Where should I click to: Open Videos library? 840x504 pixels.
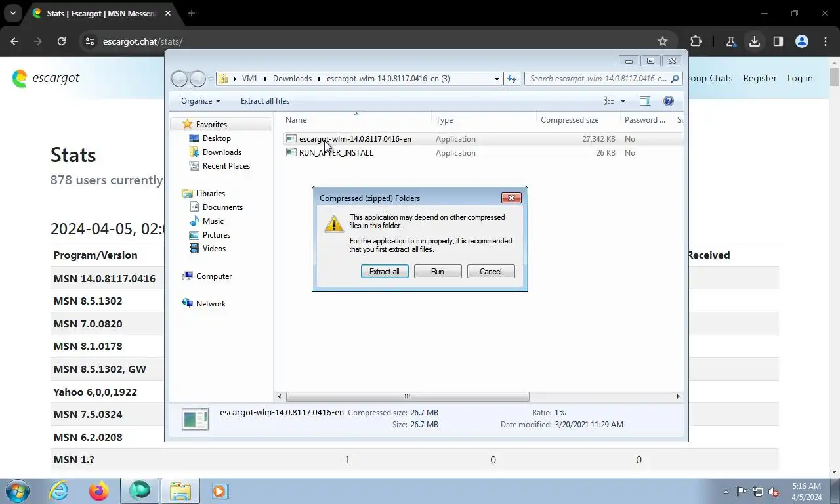pyautogui.click(x=214, y=249)
